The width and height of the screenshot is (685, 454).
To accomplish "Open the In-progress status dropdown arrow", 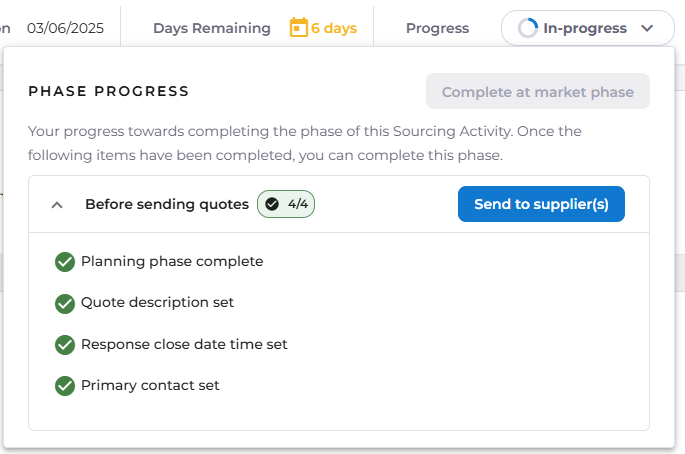I will 647,29.
